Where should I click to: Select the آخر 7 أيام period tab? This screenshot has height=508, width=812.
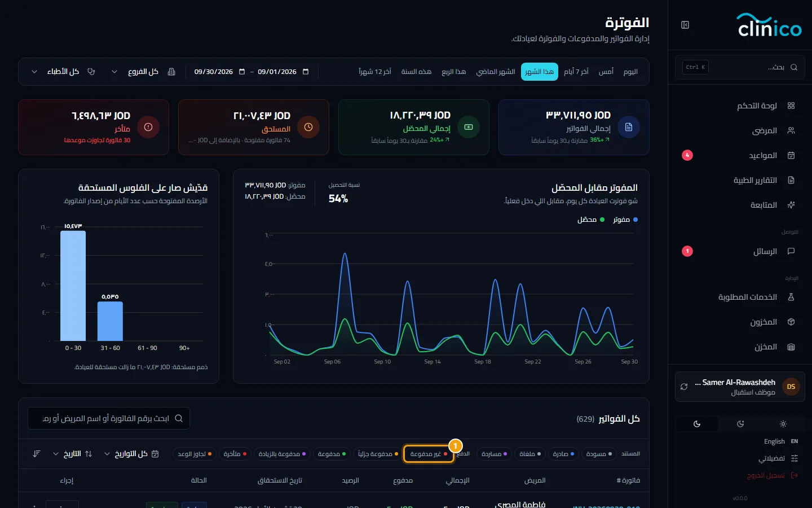(x=576, y=72)
